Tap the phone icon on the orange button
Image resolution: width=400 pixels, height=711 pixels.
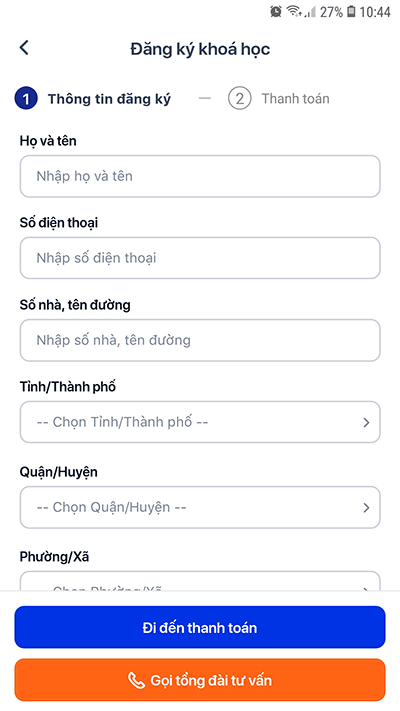tap(136, 680)
